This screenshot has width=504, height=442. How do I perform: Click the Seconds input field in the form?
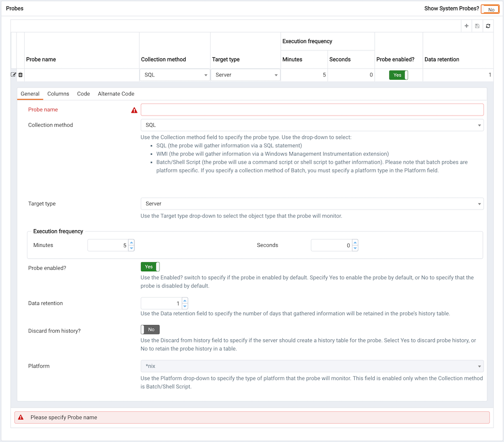[x=332, y=245]
